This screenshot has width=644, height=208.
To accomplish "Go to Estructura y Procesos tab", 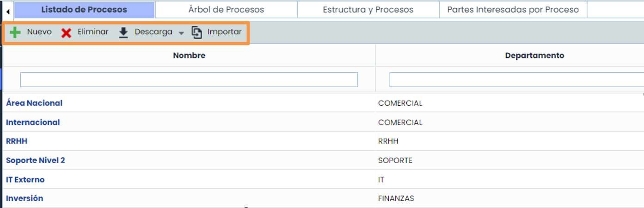I will pyautogui.click(x=368, y=10).
